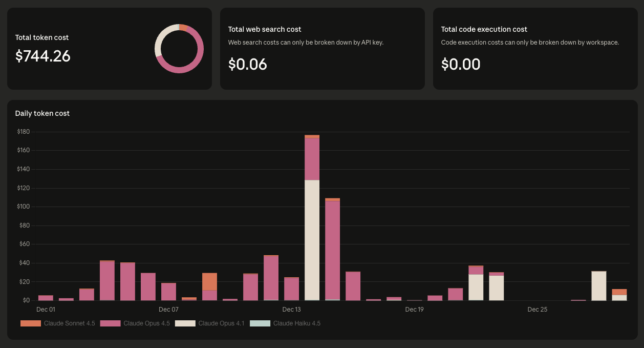Click the $744.26 total token cost value

43,56
